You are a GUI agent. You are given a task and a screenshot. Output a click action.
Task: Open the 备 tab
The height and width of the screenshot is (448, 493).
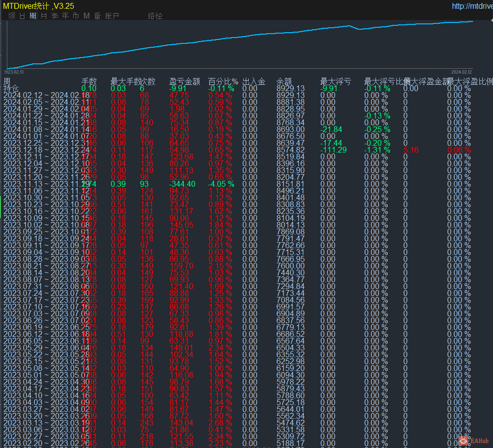coord(98,16)
